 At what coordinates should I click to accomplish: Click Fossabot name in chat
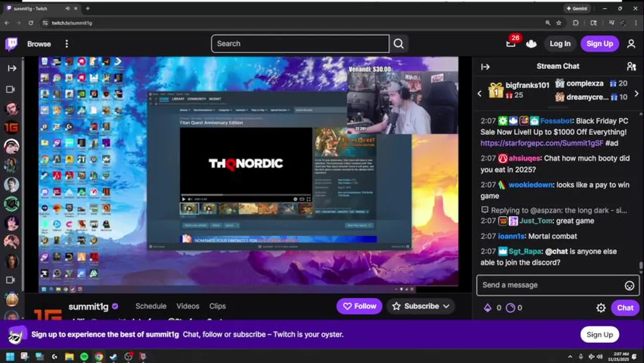pos(557,121)
